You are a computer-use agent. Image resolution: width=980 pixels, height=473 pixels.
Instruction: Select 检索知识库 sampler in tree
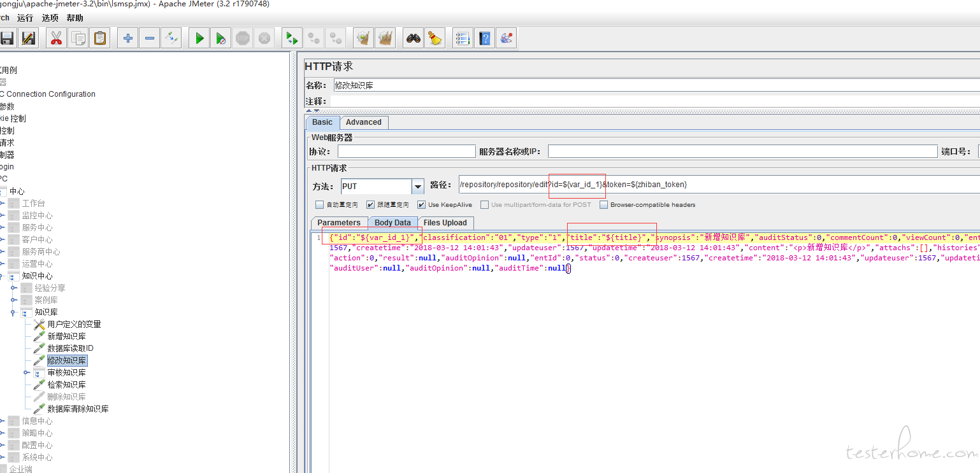(66, 385)
